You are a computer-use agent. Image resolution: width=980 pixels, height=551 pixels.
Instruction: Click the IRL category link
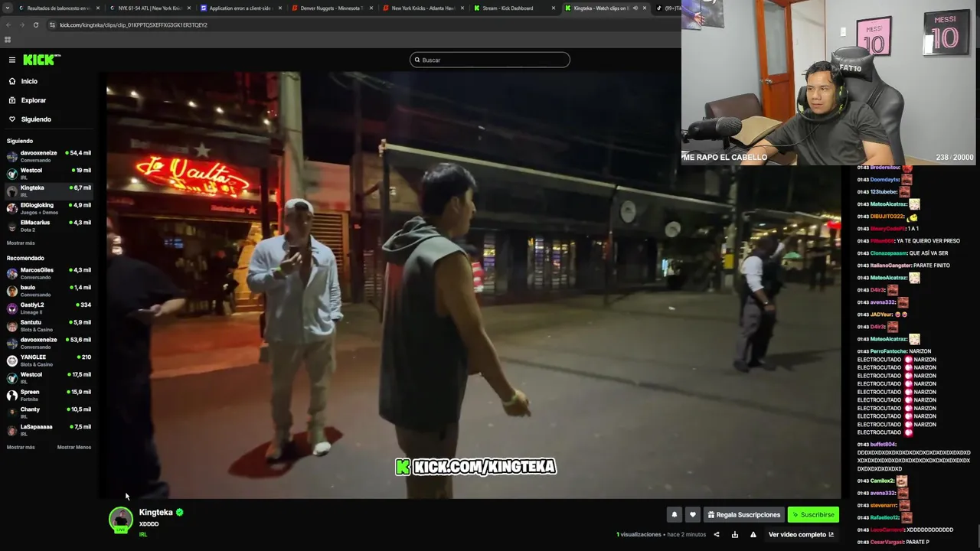142,534
